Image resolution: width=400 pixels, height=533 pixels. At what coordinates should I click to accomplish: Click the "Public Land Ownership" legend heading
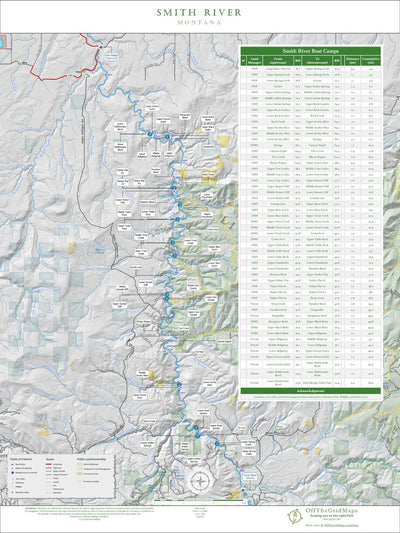(x=91, y=459)
